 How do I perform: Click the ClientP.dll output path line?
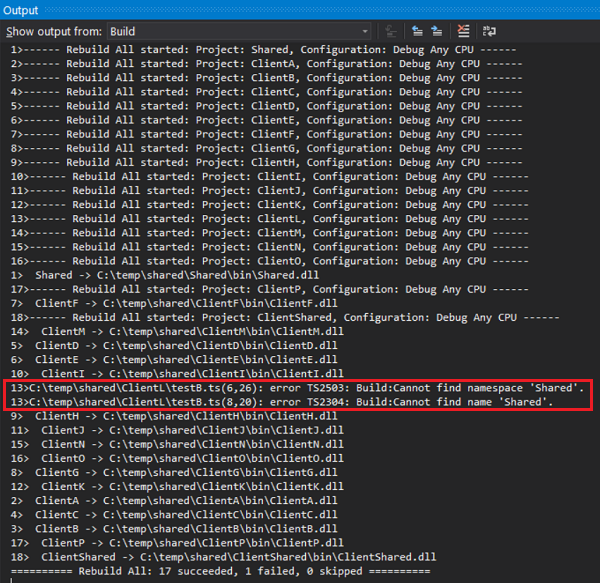[177, 543]
